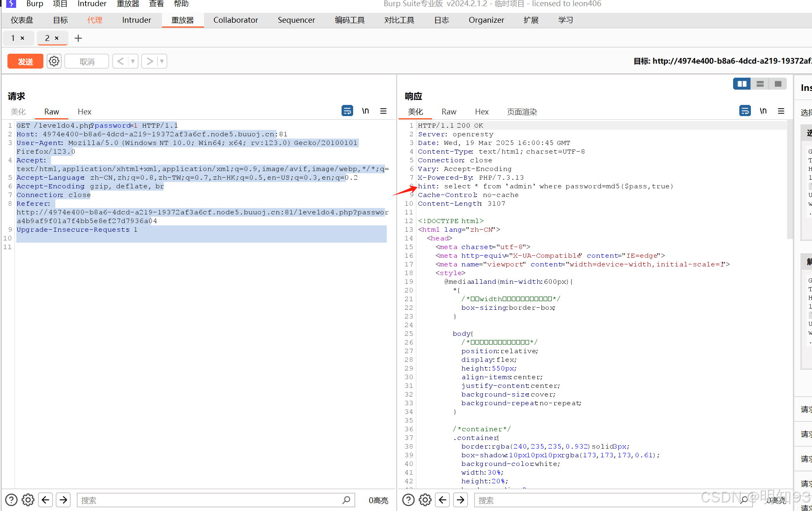This screenshot has height=511, width=812.
Task: Select side-by-side split layout view
Action: pos(742,84)
